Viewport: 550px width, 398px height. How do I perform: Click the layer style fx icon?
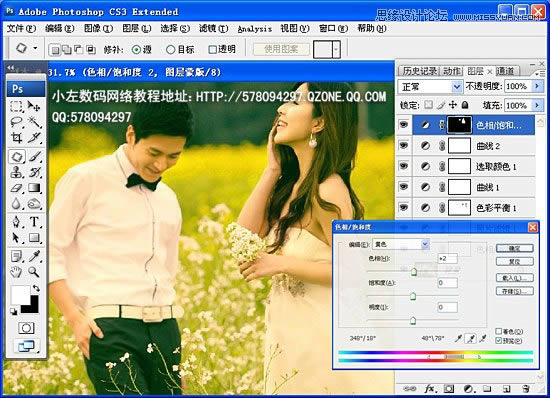coord(430,388)
